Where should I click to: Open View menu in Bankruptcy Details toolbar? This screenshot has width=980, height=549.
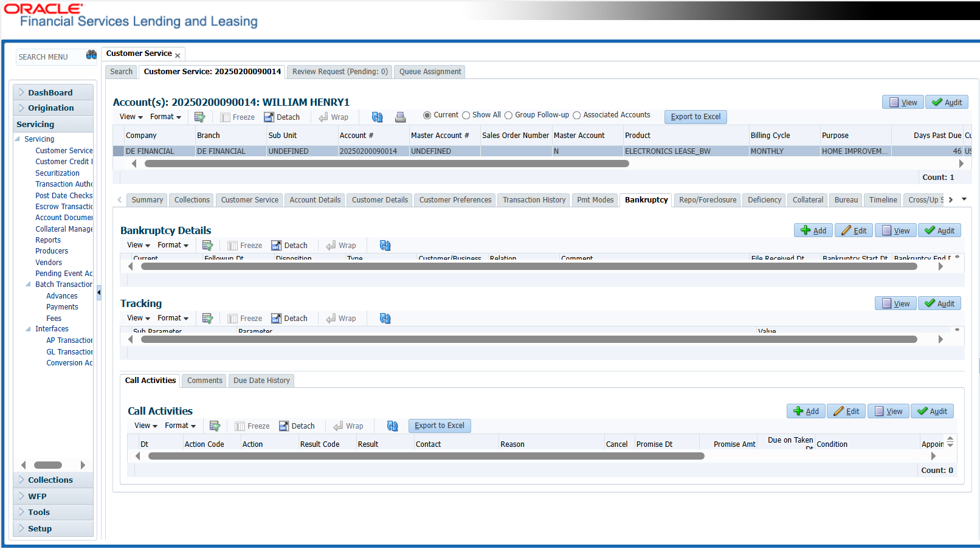138,245
